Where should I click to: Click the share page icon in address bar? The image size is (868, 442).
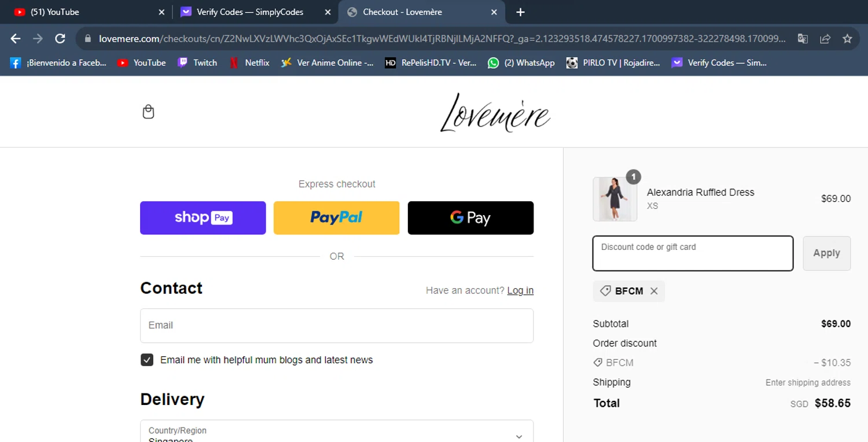(x=825, y=39)
